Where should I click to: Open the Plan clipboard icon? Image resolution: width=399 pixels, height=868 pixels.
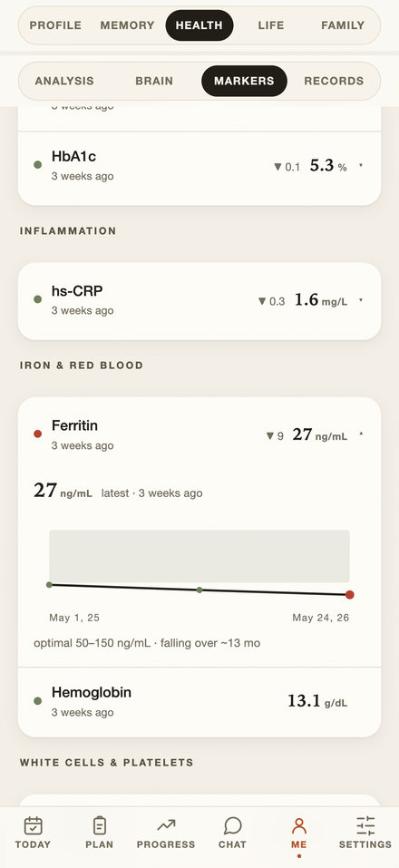click(x=100, y=826)
